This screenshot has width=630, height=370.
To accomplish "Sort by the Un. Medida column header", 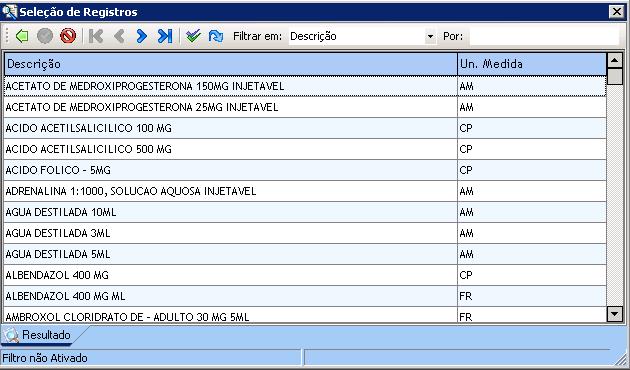I will click(x=532, y=64).
